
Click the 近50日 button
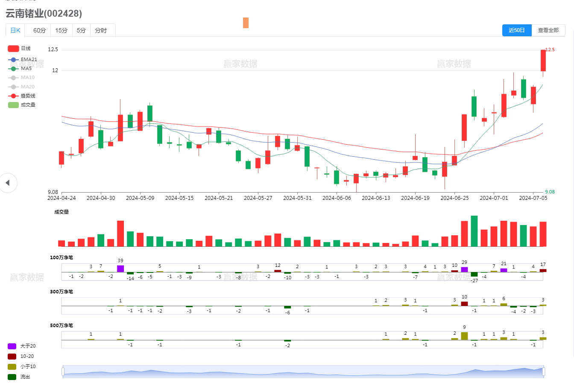[x=517, y=30]
